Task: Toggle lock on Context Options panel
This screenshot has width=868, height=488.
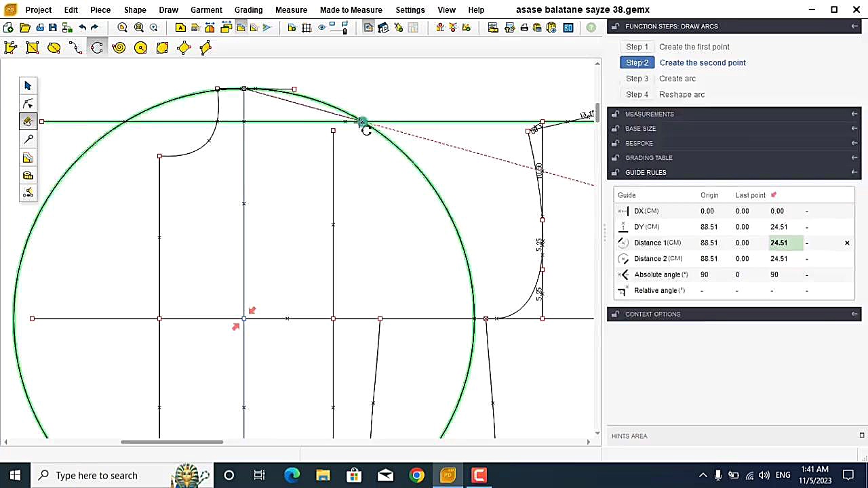Action: click(615, 314)
